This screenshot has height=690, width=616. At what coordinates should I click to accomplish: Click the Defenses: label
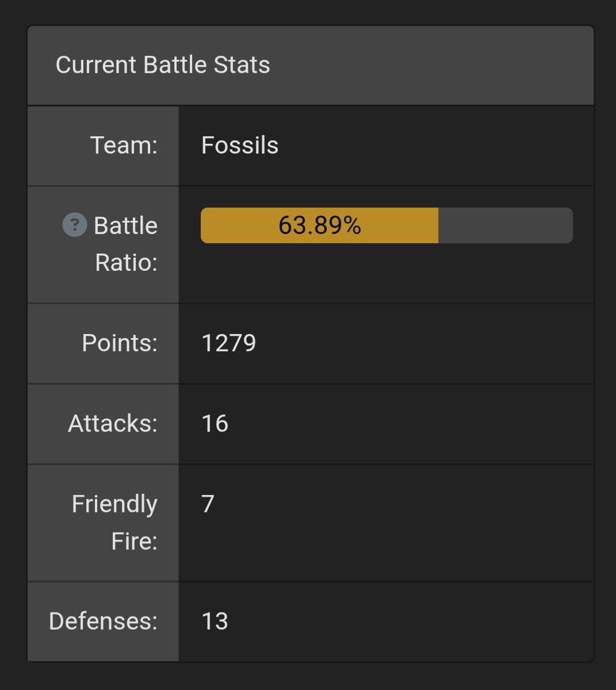click(x=104, y=622)
